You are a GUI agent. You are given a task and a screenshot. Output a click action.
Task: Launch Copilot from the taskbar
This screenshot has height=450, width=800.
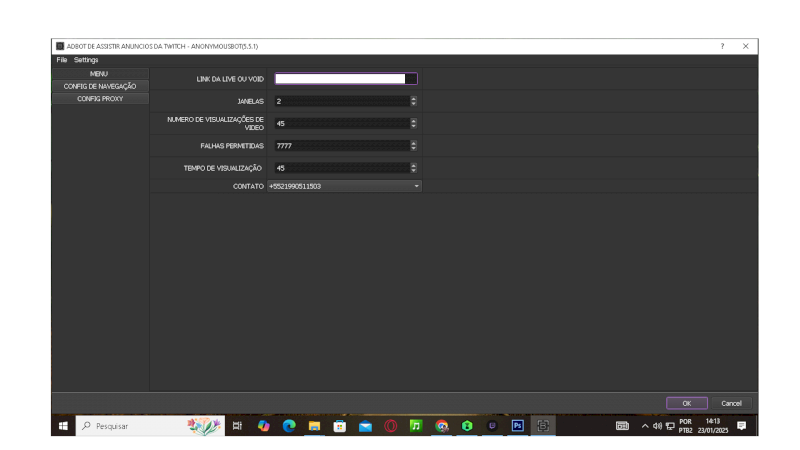point(263,426)
